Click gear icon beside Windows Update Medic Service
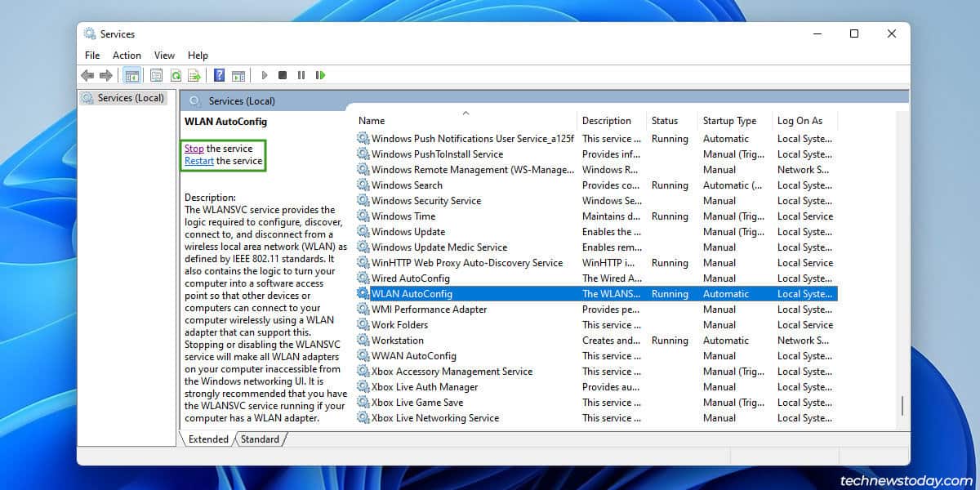The image size is (980, 490). [x=363, y=247]
